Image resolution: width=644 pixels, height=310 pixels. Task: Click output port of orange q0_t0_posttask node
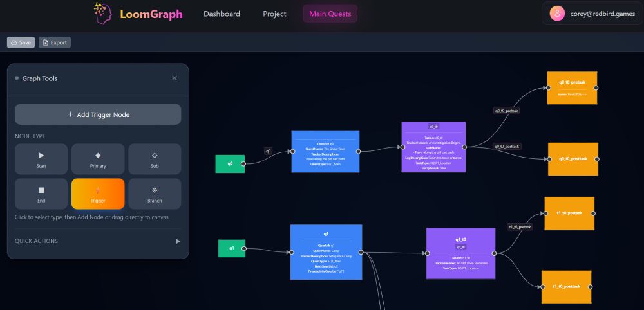(x=597, y=159)
